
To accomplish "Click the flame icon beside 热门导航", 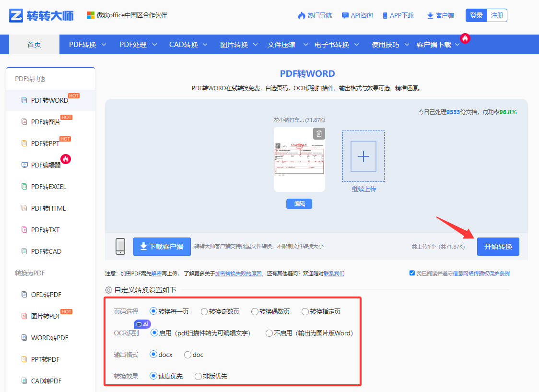I will [x=302, y=15].
